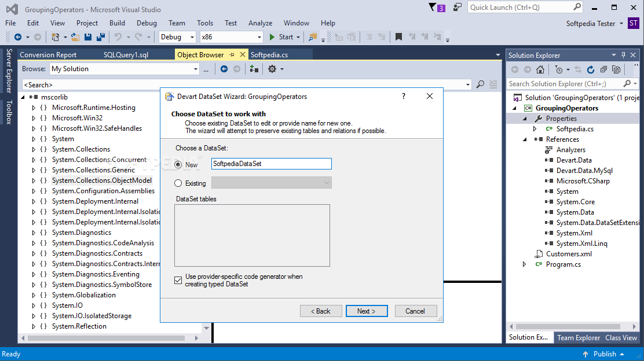Image resolution: width=644 pixels, height=361 pixels.
Task: Open the Existing DataSet dropdown
Action: 272,183
